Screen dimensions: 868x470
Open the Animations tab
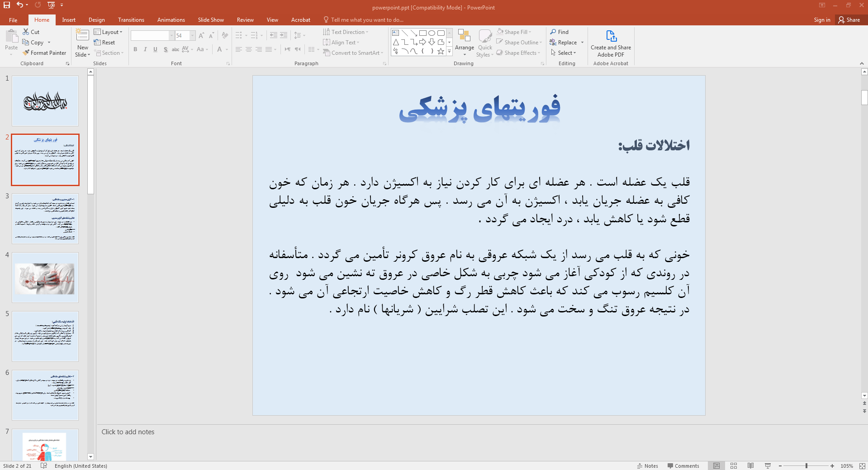171,20
